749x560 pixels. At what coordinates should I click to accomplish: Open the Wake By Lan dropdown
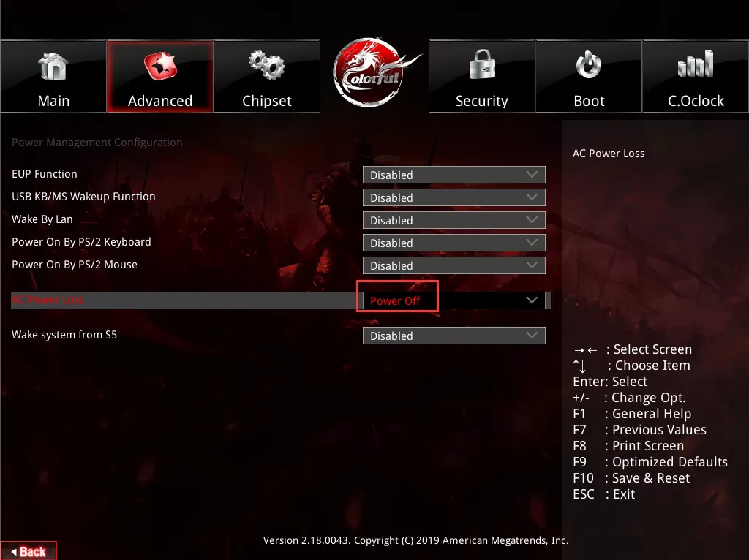pos(453,220)
